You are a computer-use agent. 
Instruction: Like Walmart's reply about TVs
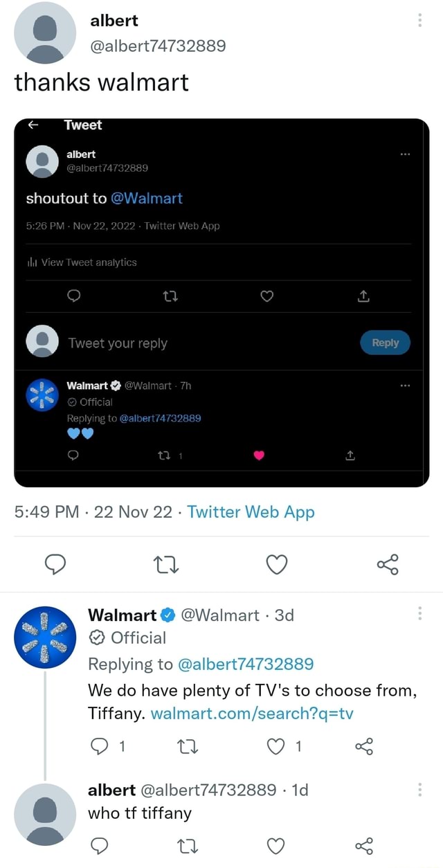[277, 746]
